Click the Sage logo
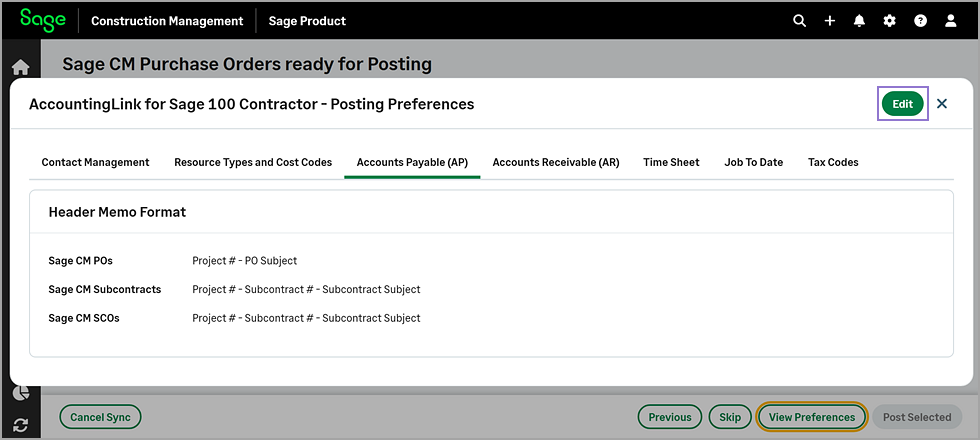The height and width of the screenshot is (440, 980). coord(42,20)
